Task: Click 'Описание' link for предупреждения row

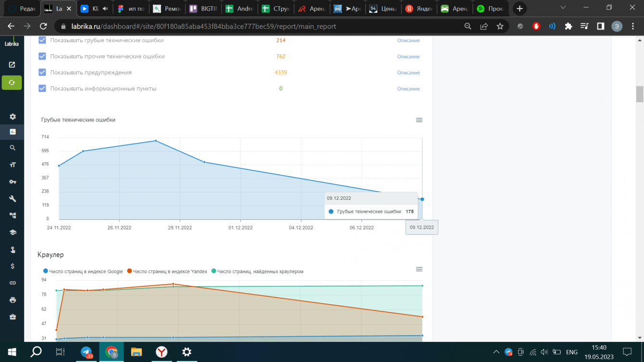Action: (408, 72)
